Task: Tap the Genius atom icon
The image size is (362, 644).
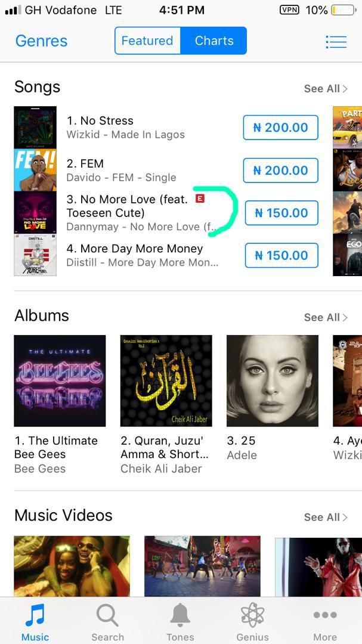Action: (252, 614)
